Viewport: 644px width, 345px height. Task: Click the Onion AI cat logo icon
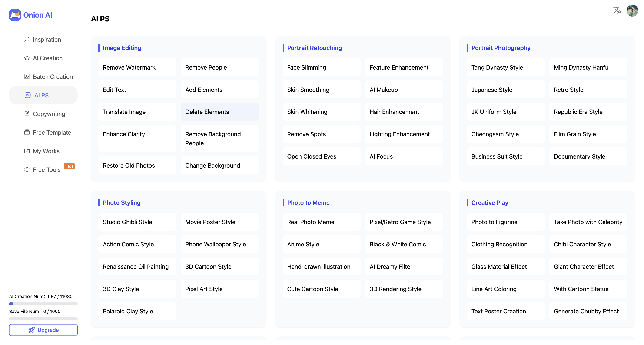[x=15, y=15]
